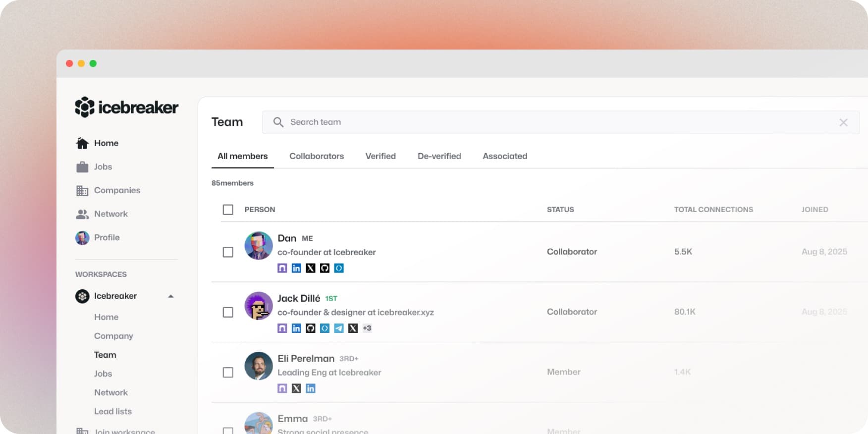Image resolution: width=868 pixels, height=434 pixels.
Task: Open Eli Perelman's Farcaster icon
Action: [x=282, y=388]
